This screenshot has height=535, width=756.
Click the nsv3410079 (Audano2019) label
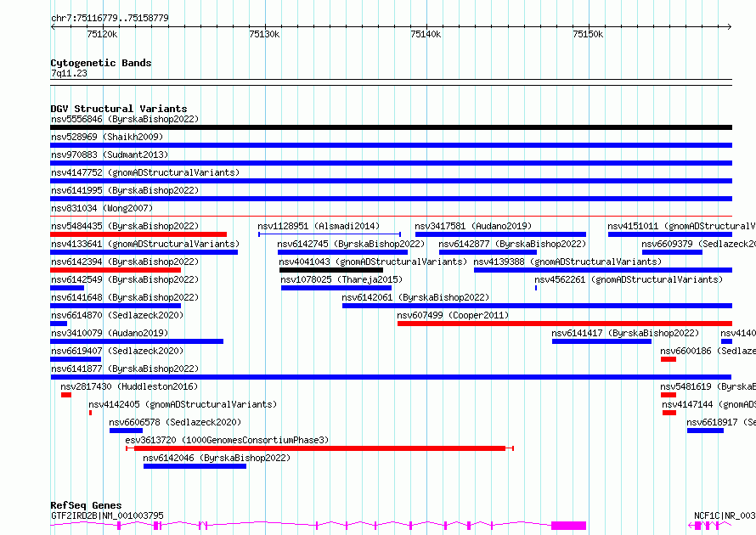click(x=110, y=333)
